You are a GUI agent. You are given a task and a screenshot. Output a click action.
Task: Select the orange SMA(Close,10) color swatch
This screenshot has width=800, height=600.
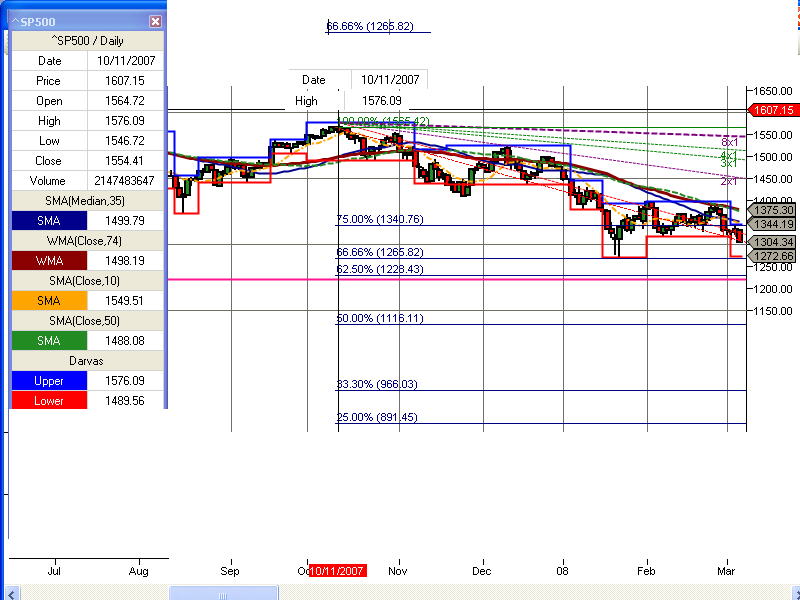49,301
